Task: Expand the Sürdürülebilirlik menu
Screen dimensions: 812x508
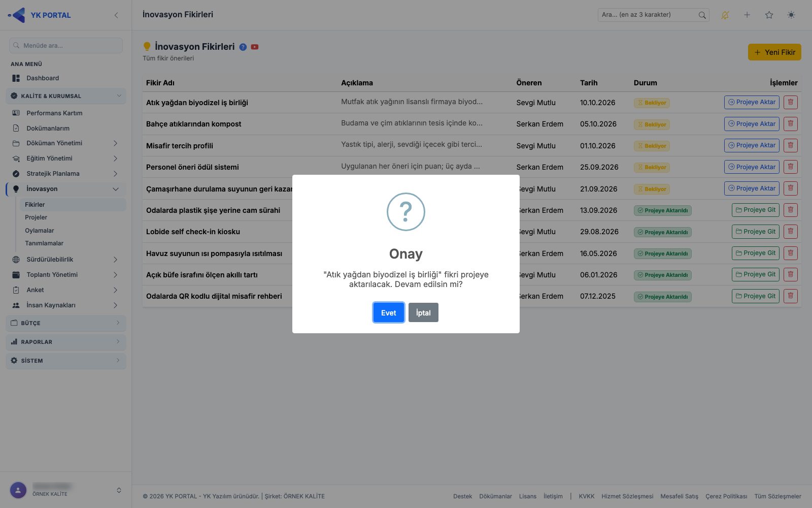Action: [x=66, y=260]
